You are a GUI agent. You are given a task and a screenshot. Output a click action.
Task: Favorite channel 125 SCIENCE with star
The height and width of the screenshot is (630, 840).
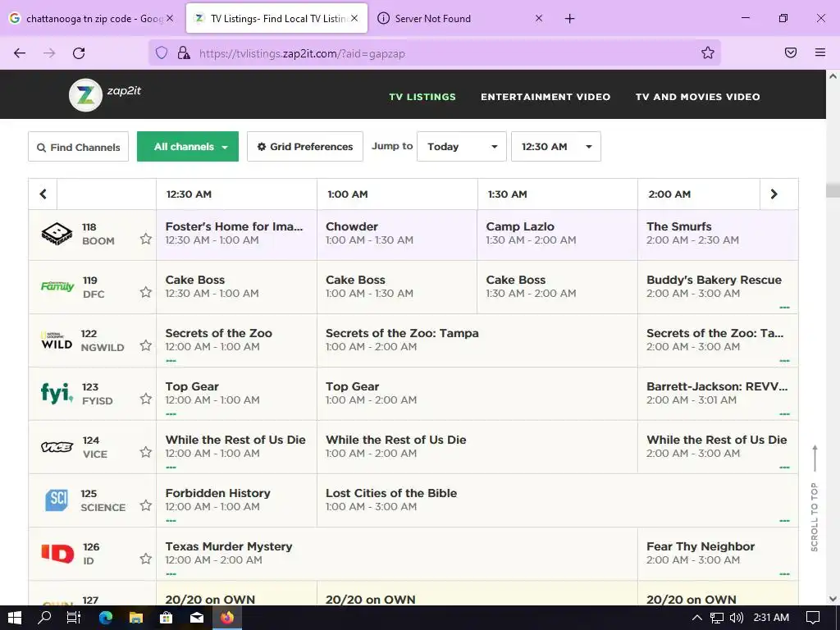(146, 505)
